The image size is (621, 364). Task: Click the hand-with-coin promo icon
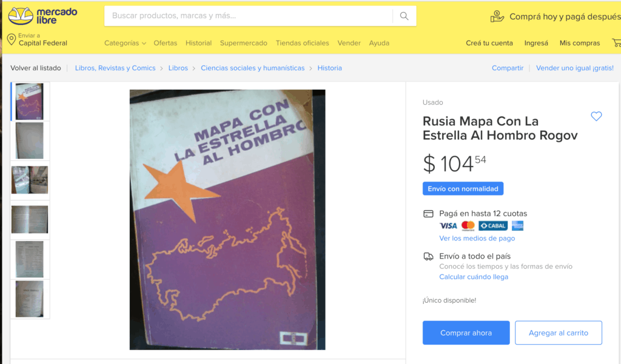coord(497,16)
